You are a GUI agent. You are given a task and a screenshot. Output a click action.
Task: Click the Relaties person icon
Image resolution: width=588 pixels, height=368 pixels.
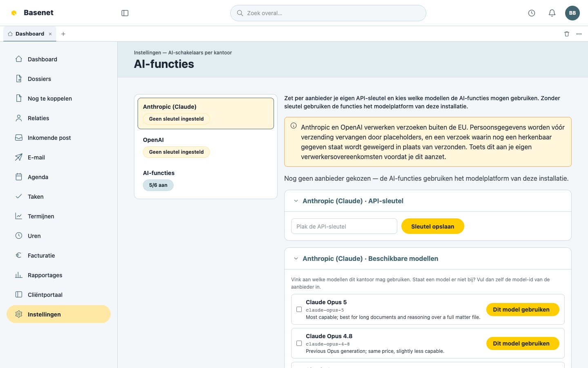[x=19, y=118]
